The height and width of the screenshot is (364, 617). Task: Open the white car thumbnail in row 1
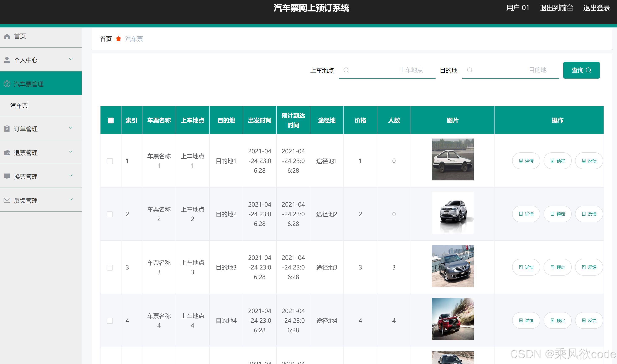pyautogui.click(x=452, y=159)
